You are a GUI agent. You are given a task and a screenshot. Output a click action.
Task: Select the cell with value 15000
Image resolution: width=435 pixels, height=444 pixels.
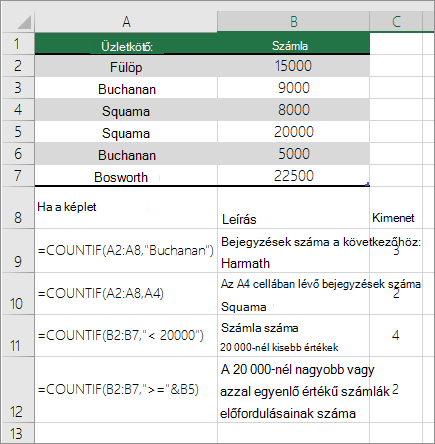(293, 66)
